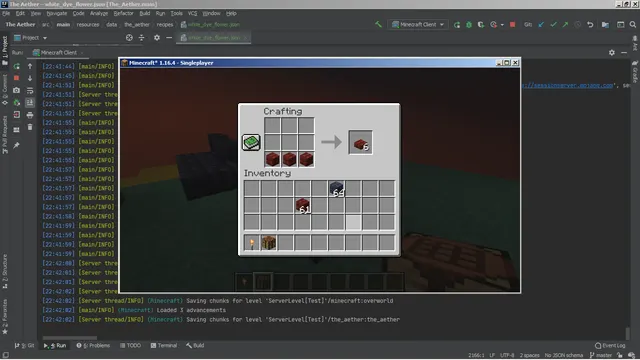Open the Git tool window button
Viewport: 640px width, 360px height.
[24, 345]
